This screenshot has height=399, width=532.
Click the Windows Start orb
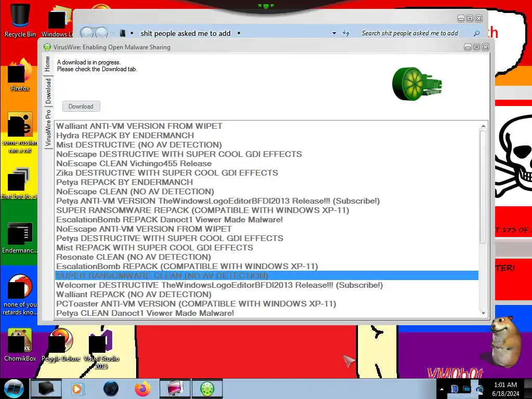[x=14, y=389]
